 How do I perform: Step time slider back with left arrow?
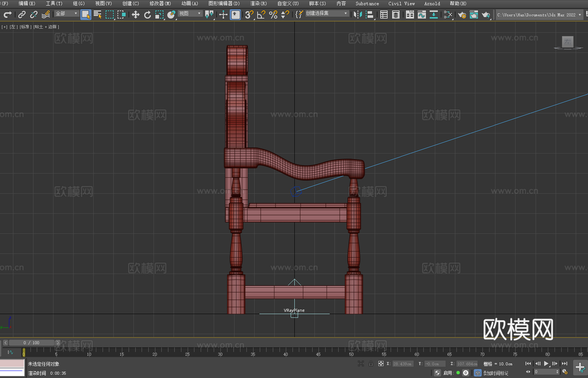(x=5, y=343)
